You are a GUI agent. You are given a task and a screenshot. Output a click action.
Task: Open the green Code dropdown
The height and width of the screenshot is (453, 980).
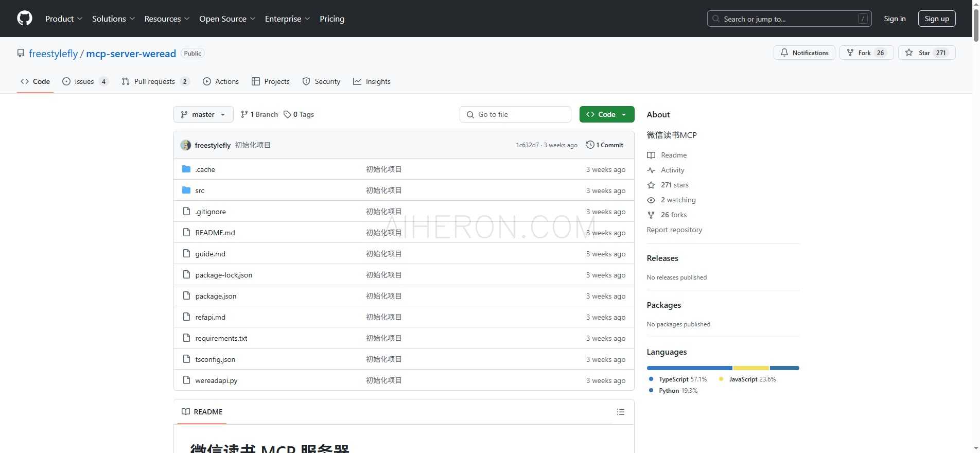(606, 114)
